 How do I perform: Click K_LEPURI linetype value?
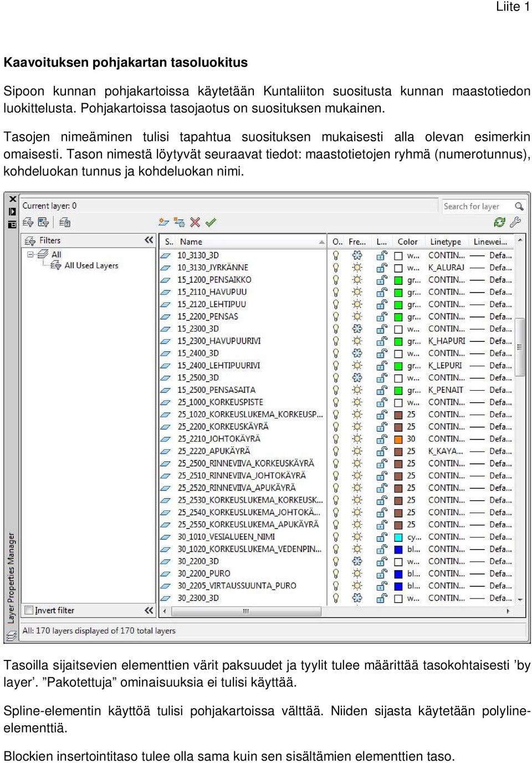pyautogui.click(x=445, y=365)
